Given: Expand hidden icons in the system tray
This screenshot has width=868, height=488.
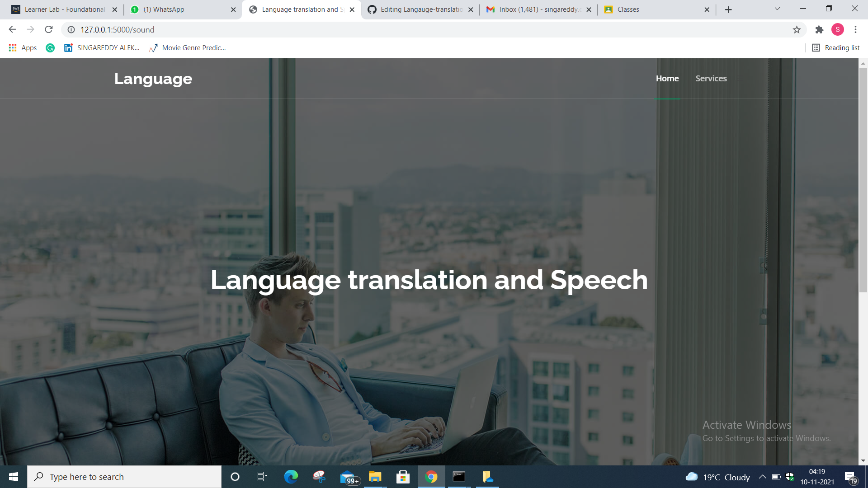Looking at the screenshot, I should point(763,476).
